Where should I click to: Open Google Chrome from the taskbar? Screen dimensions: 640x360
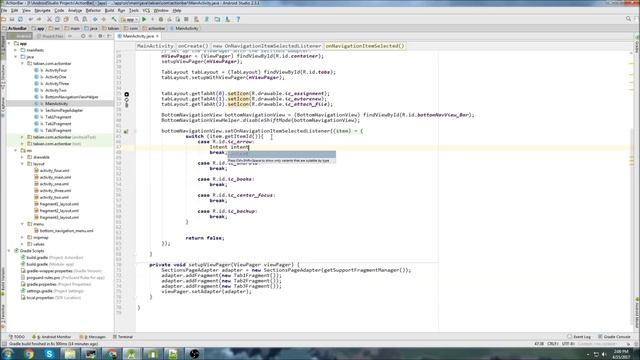click(x=29, y=354)
